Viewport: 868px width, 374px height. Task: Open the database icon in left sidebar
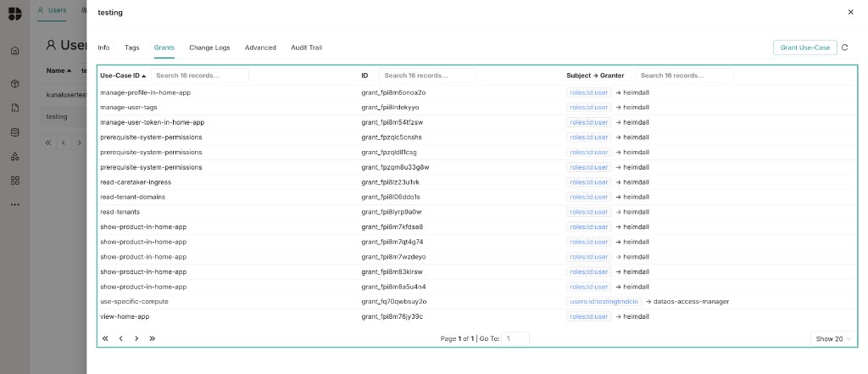coord(15,132)
